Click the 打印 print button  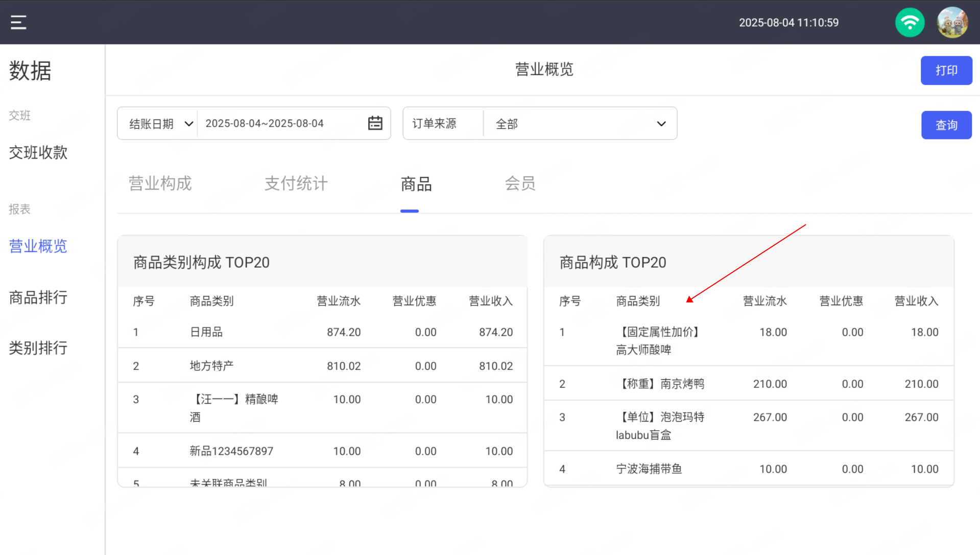coord(946,71)
